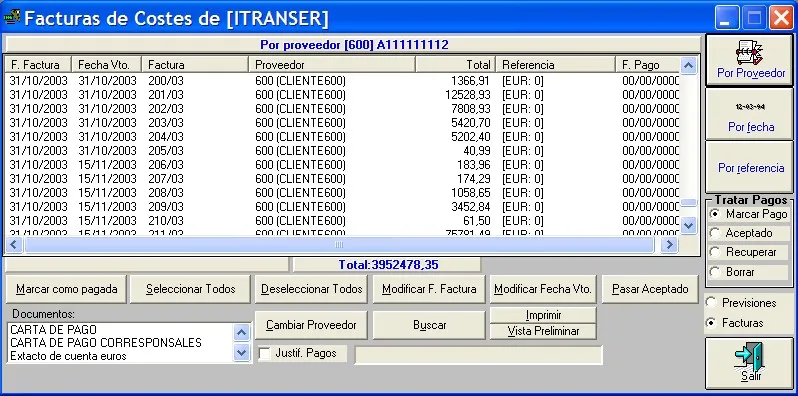Image resolution: width=798 pixels, height=396 pixels.
Task: Click horizontal scrollbar right arrow
Action: pyautogui.click(x=669, y=245)
